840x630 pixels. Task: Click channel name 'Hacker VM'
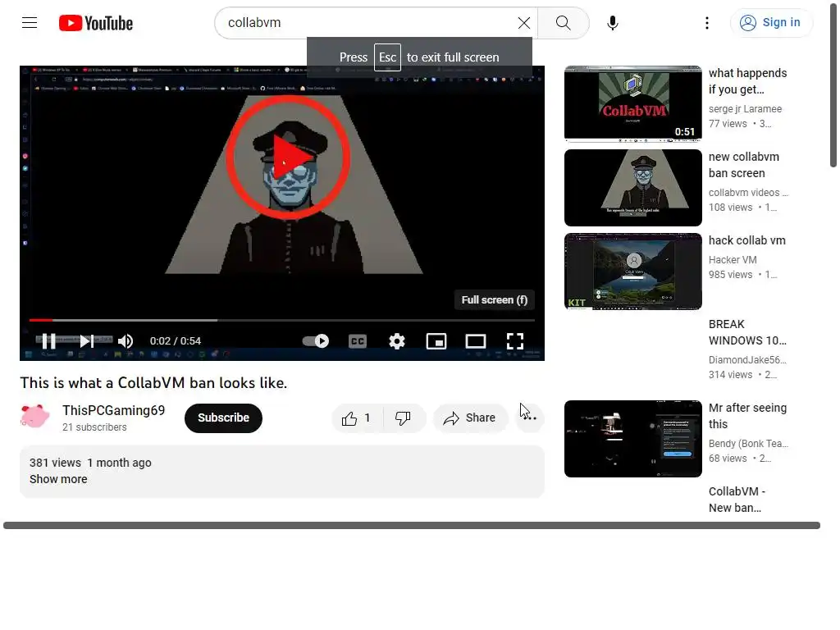[x=733, y=260]
